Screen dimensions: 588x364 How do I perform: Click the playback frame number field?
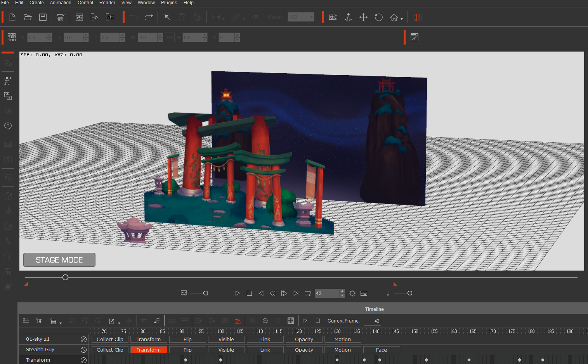coord(327,293)
